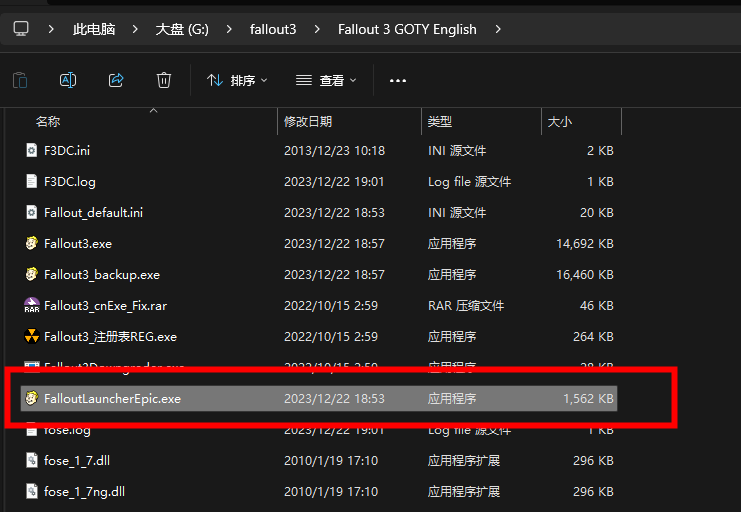Select the Fallout3_backup.exe icon
Image resolution: width=741 pixels, height=512 pixels.
[32, 274]
